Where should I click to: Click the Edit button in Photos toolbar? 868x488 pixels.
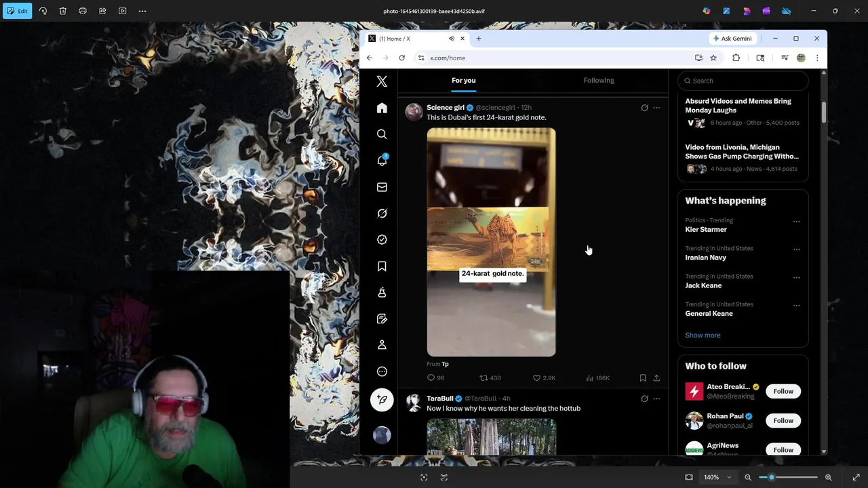point(17,11)
